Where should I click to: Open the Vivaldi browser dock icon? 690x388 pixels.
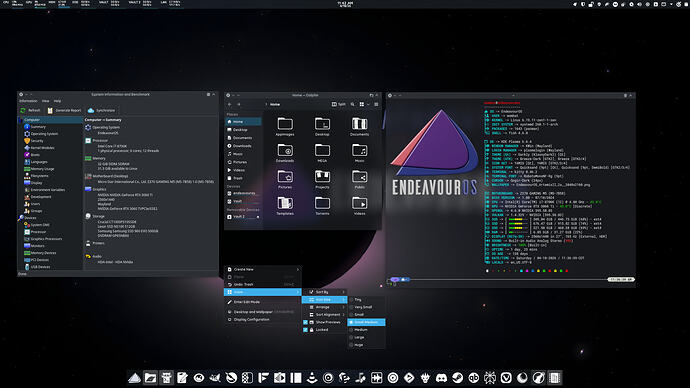(x=506, y=377)
